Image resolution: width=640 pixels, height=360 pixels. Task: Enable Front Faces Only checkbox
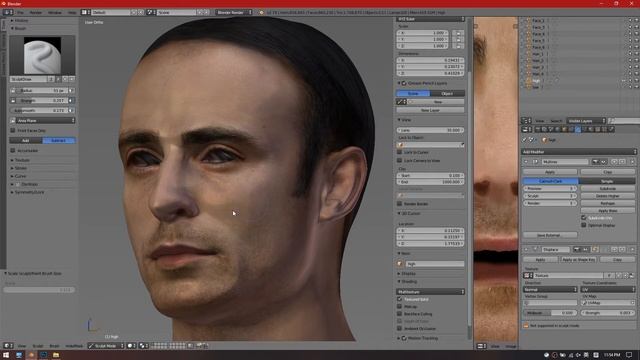tap(13, 131)
